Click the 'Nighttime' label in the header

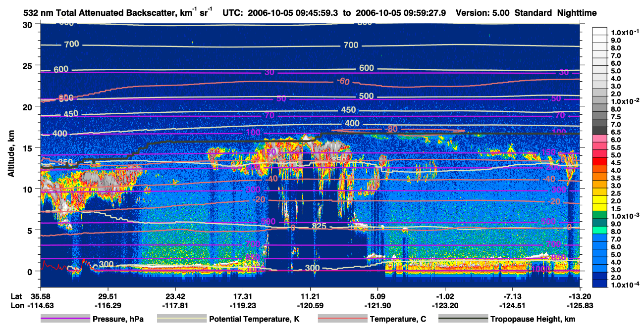click(x=577, y=13)
